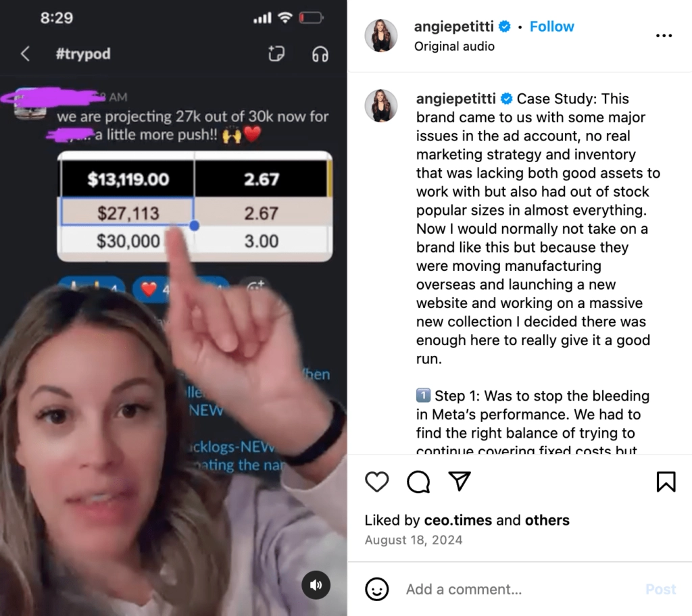Mute the video with the speaker icon

pos(316,585)
